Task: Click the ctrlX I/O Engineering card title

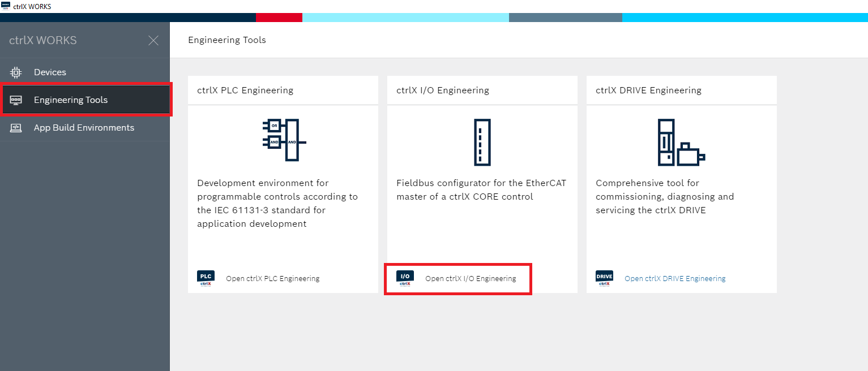Action: tap(443, 90)
